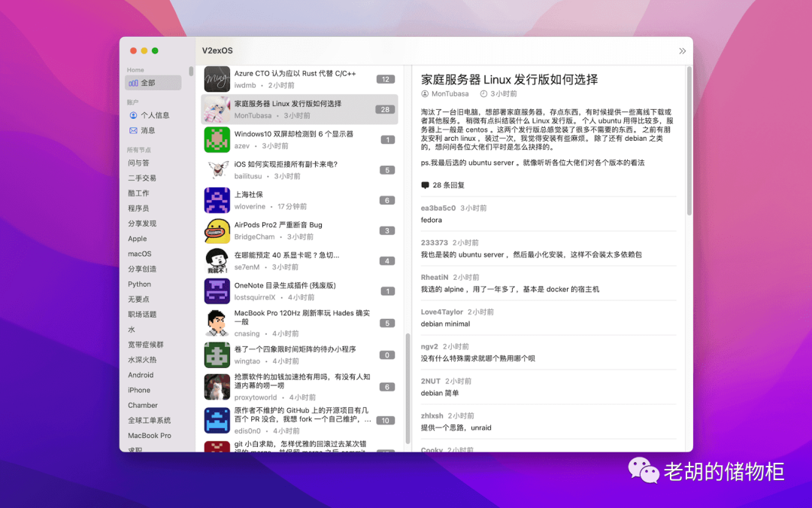Click the bar chart icon beside 全部
The image size is (812, 508).
click(x=133, y=83)
